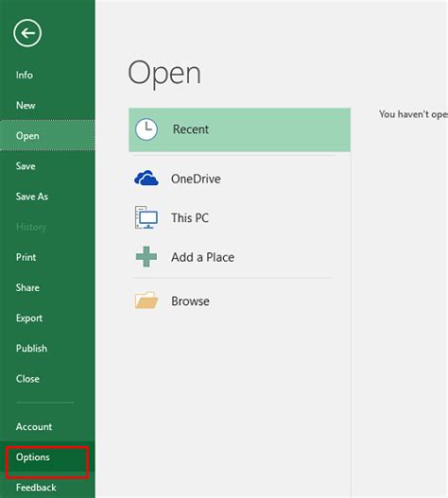Screen dimensions: 448x498
Task: Choose the This PC location label
Action: pyautogui.click(x=190, y=218)
